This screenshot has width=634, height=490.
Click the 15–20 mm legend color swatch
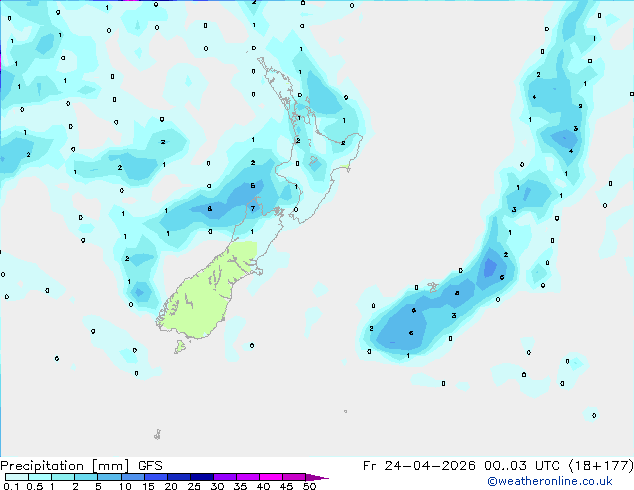pos(156,477)
